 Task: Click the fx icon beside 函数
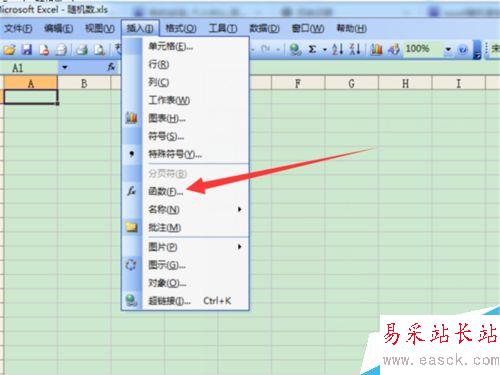[132, 191]
